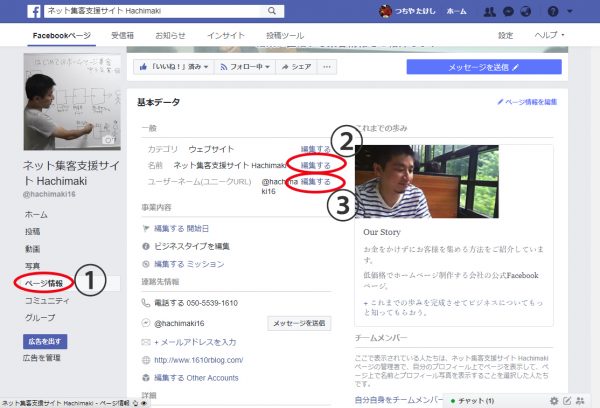Click the envelope icon beside メールアドレスを入力

point(146,342)
